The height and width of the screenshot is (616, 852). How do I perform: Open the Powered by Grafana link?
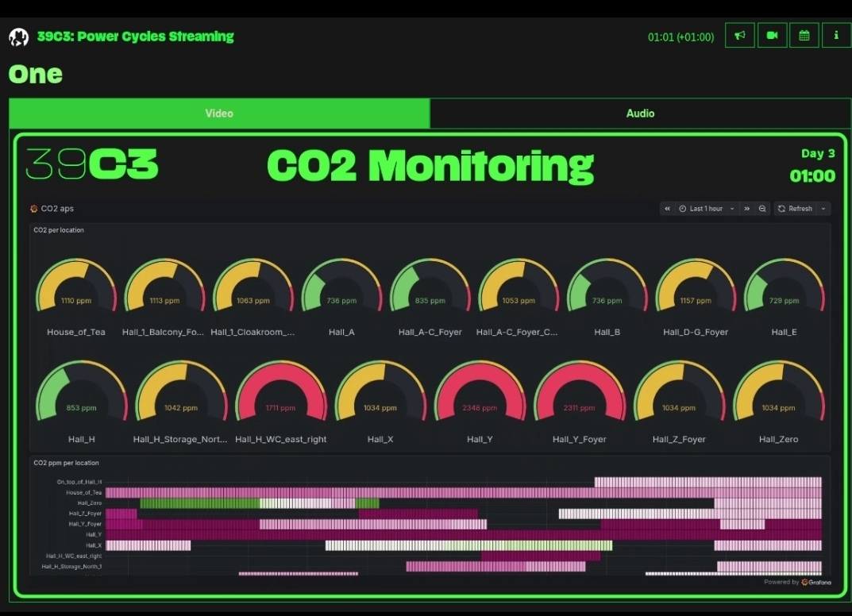tap(797, 582)
